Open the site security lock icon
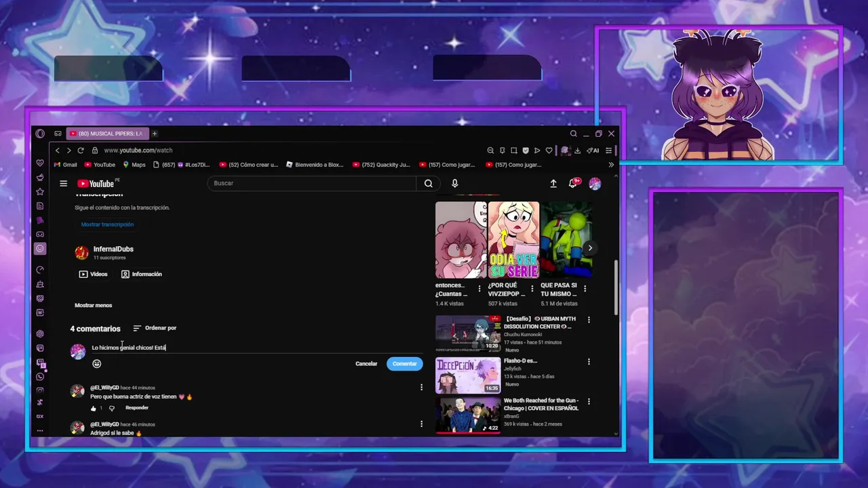The height and width of the screenshot is (488, 868). (x=95, y=150)
